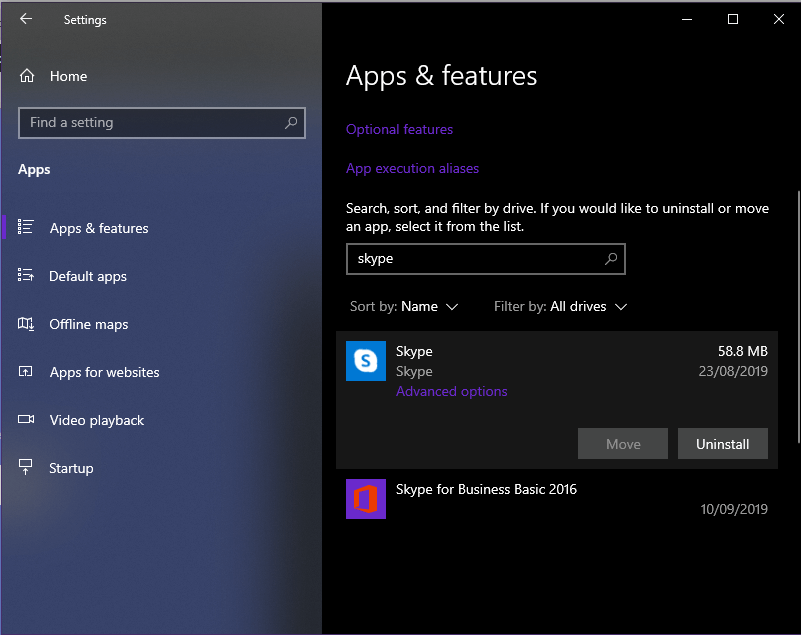Open the Default apps page
Viewport: 801px width, 635px height.
[88, 276]
